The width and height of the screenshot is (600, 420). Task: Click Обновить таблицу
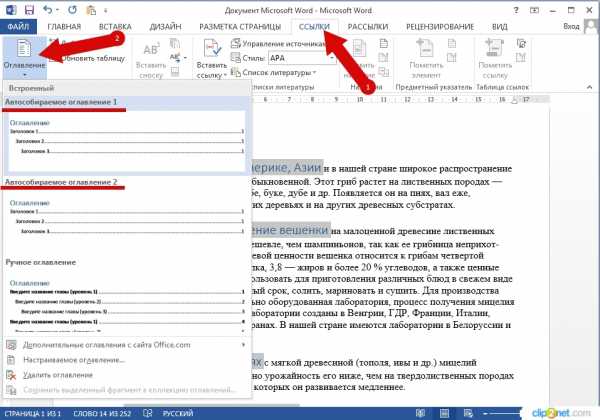pos(89,58)
